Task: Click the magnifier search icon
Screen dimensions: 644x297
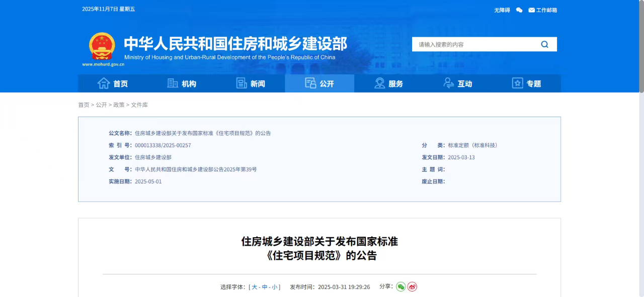Action: pos(544,44)
